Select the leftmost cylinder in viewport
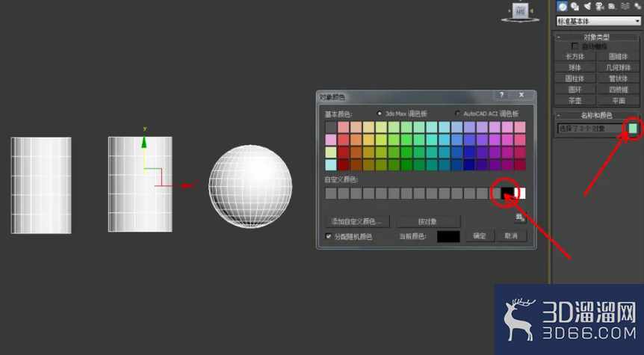 point(41,185)
